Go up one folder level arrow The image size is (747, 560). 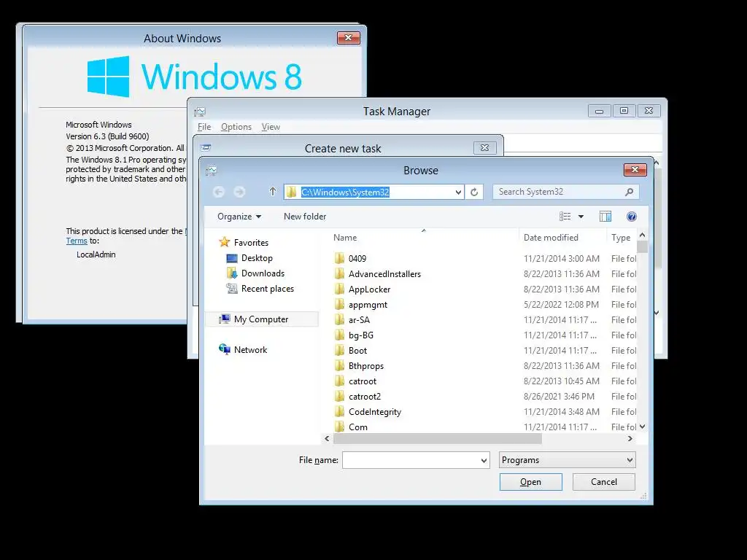[273, 192]
